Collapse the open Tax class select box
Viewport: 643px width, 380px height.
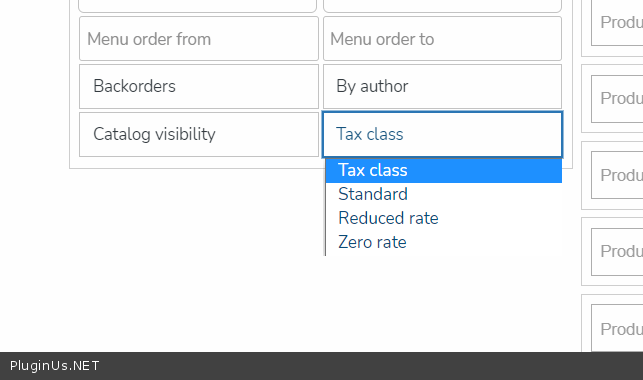(442, 134)
